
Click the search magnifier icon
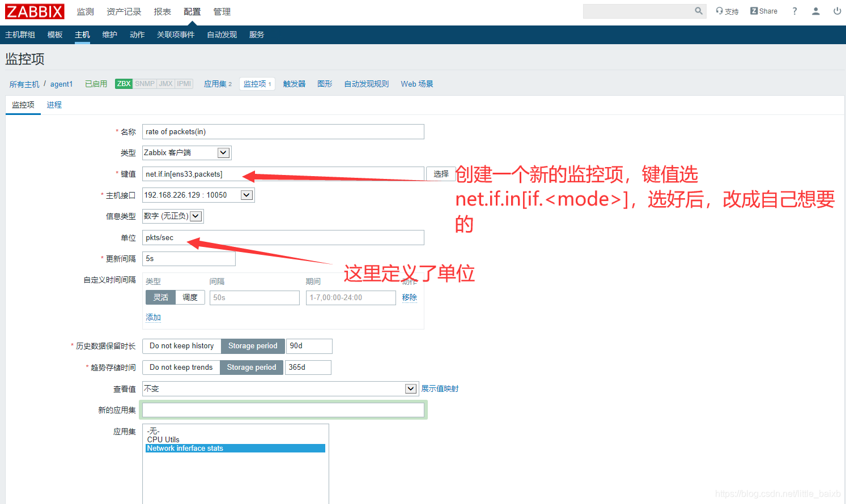[699, 11]
